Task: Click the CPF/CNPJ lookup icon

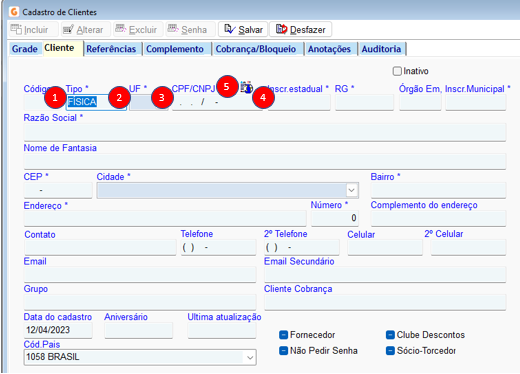Action: (x=247, y=88)
